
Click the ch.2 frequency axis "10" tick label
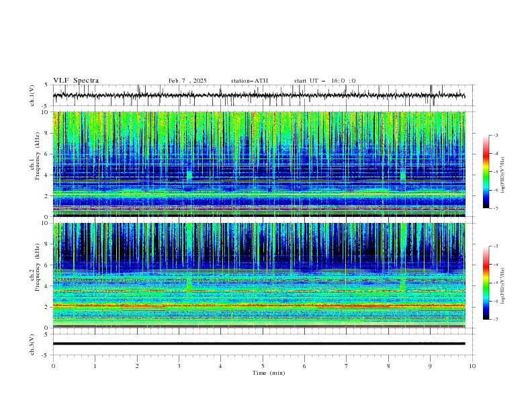[46, 223]
